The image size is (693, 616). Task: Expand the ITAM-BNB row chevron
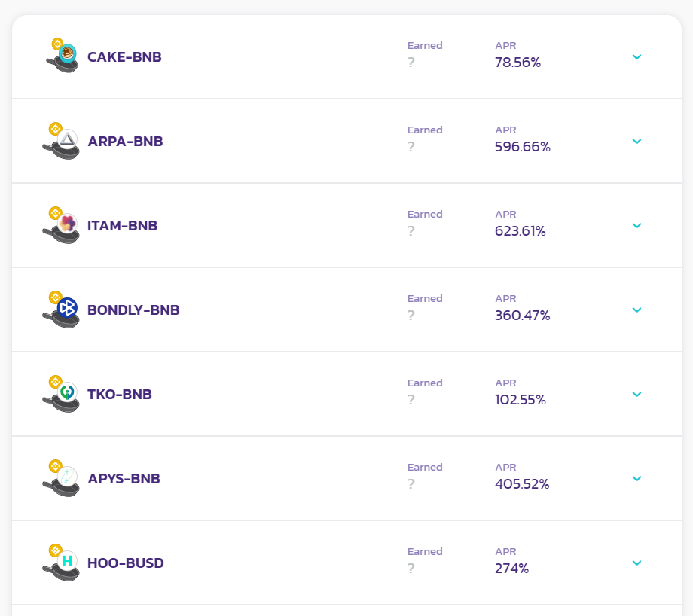pos(637,226)
